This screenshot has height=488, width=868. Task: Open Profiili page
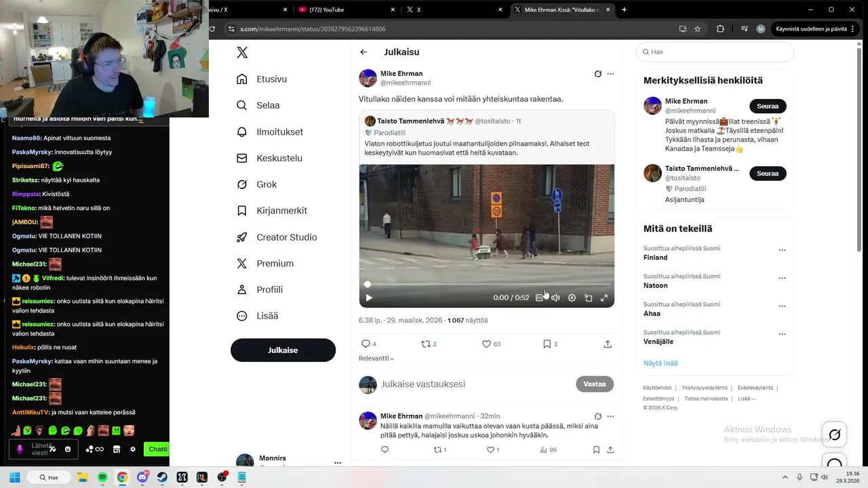(259, 289)
